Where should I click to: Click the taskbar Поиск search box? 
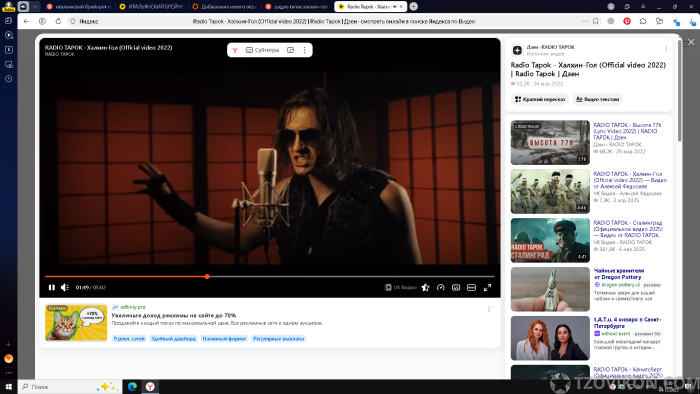coord(70,386)
